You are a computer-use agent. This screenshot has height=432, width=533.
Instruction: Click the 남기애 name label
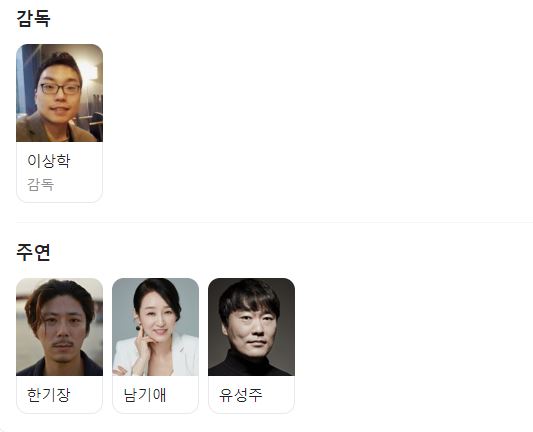pyautogui.click(x=145, y=395)
